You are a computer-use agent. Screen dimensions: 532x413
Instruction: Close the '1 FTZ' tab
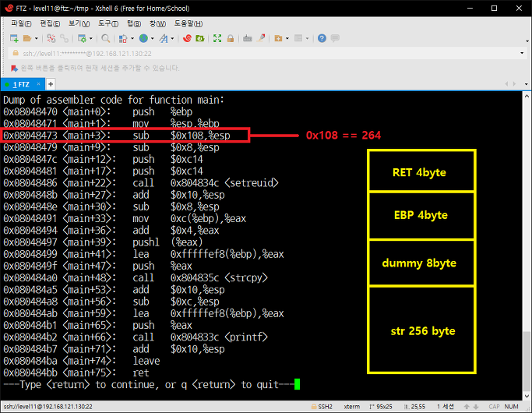click(x=38, y=84)
